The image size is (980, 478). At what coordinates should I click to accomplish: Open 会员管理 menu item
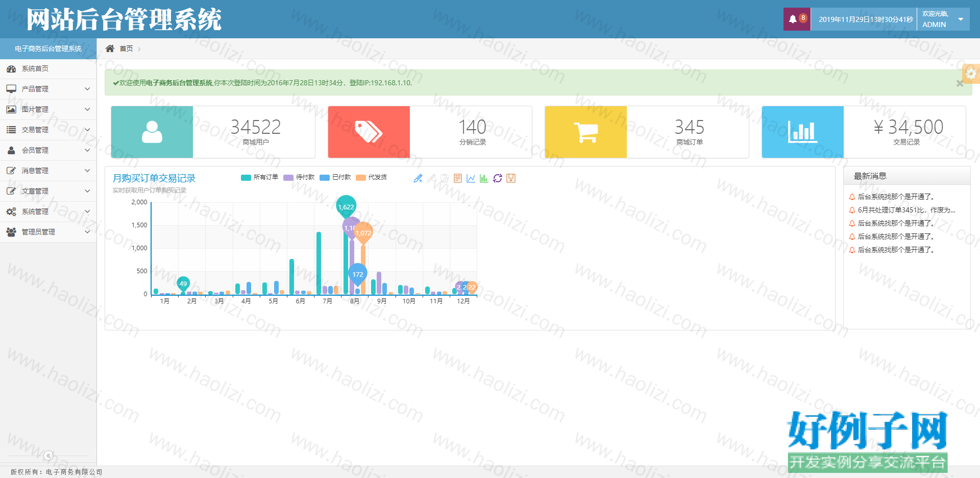(48, 150)
